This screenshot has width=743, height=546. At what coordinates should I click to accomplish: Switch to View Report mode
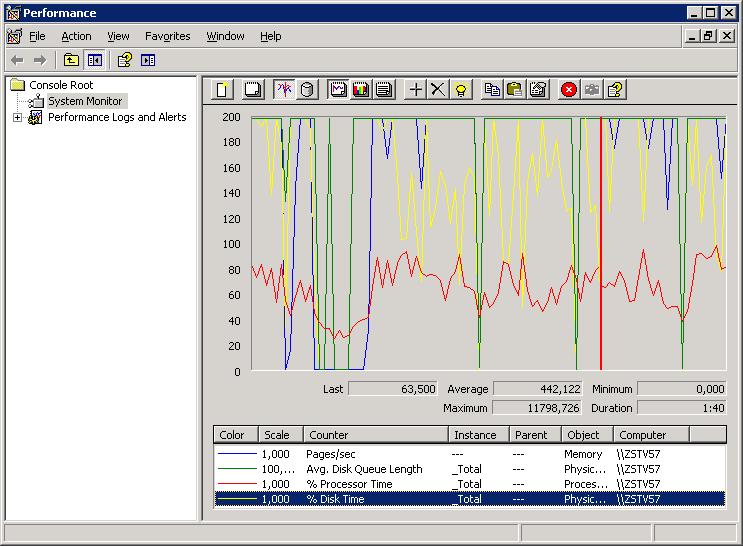383,90
